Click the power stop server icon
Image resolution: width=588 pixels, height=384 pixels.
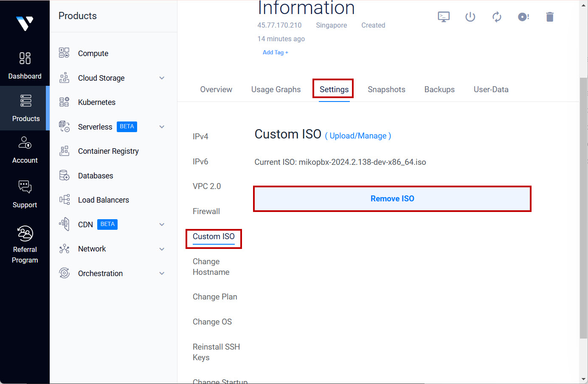470,17
